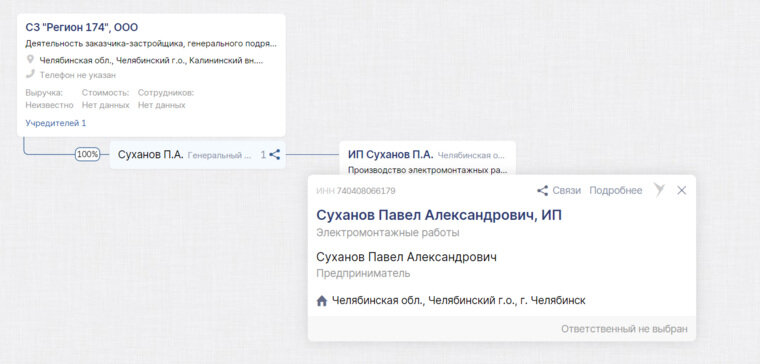760x364 pixels.
Task: Open company title СЗ "Регион 174", ООО
Action: tap(81, 28)
